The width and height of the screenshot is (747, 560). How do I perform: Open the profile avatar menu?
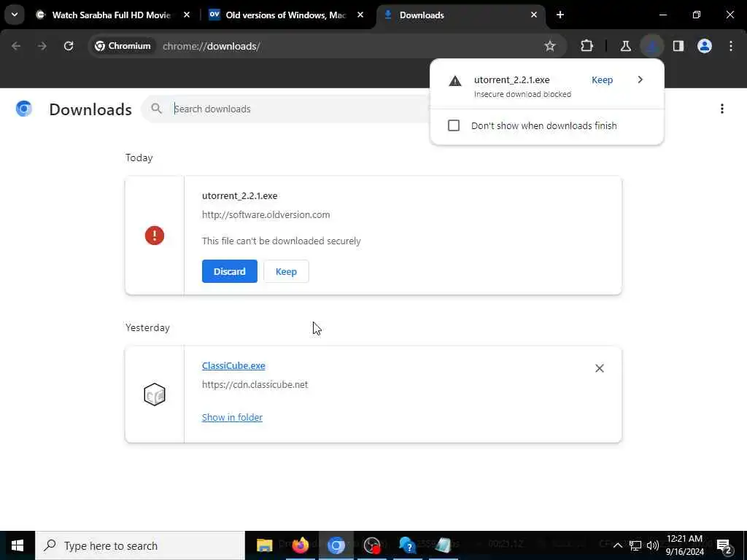pos(705,46)
